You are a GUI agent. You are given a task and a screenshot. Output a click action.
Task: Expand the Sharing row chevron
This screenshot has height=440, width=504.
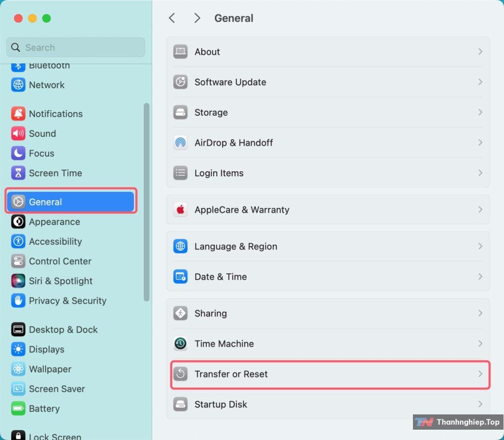480,313
